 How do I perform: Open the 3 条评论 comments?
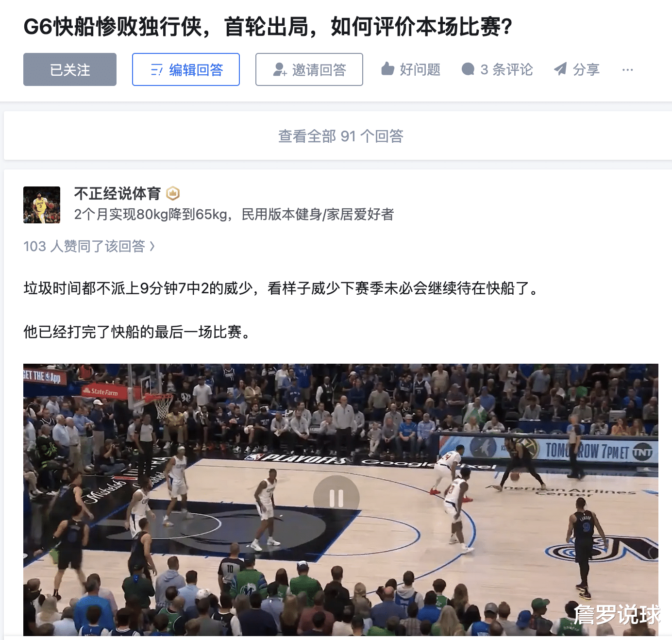497,69
